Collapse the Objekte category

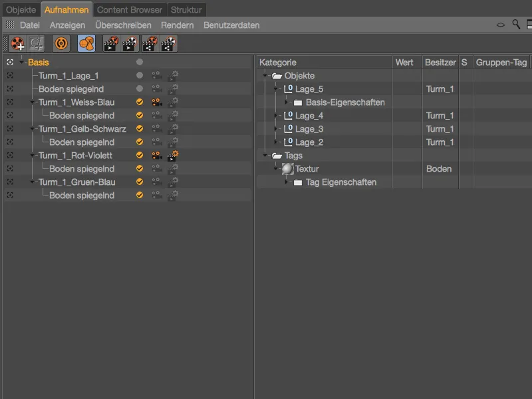(265, 76)
